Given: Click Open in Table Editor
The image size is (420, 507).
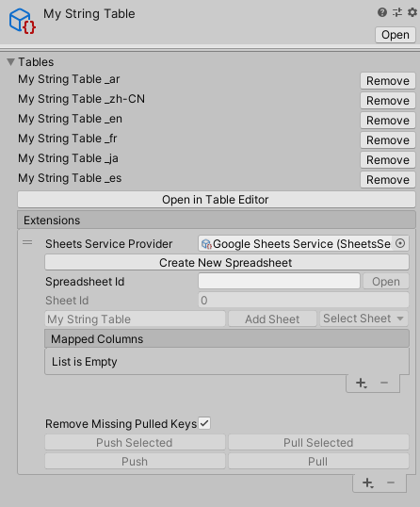Looking at the screenshot, I should coord(217,200).
